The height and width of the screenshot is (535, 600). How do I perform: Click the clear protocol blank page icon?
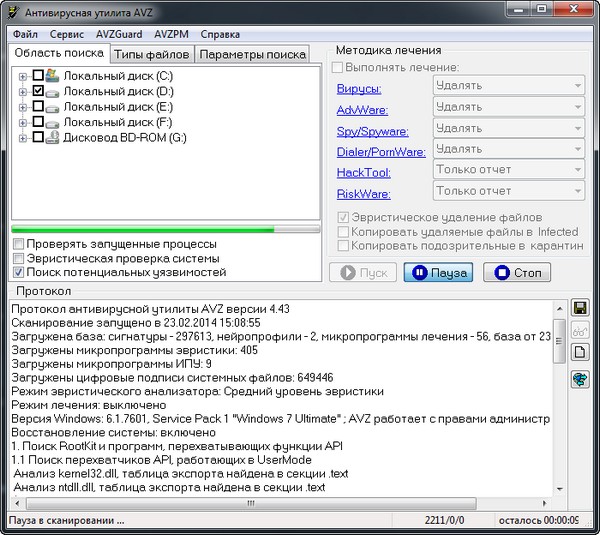coord(579,352)
